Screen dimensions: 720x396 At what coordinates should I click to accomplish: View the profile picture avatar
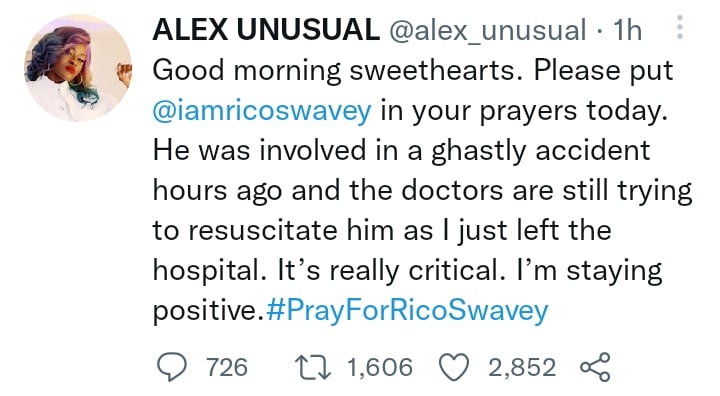pos(78,68)
